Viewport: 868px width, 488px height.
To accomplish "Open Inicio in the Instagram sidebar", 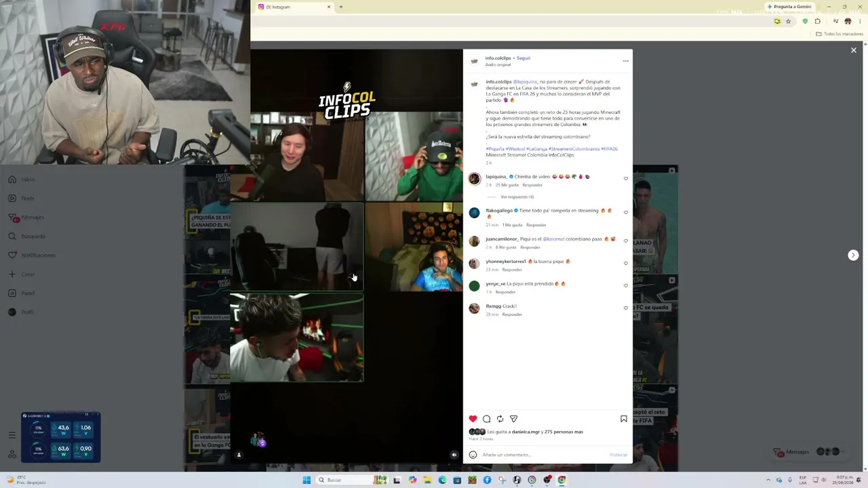I will coord(22,180).
